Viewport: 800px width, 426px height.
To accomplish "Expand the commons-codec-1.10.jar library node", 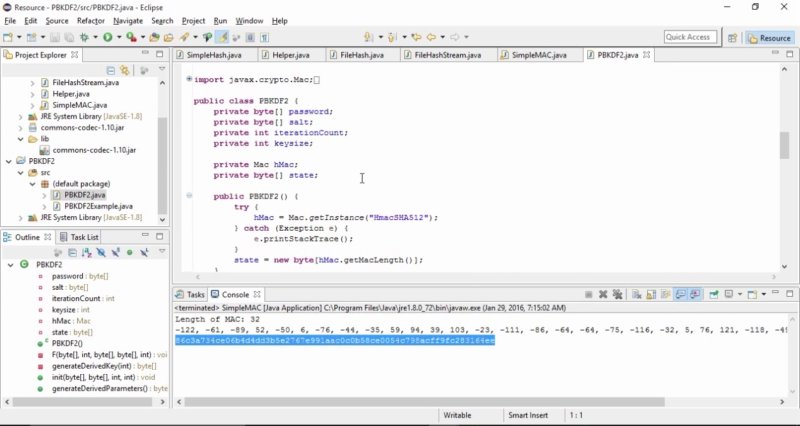I will (21, 128).
